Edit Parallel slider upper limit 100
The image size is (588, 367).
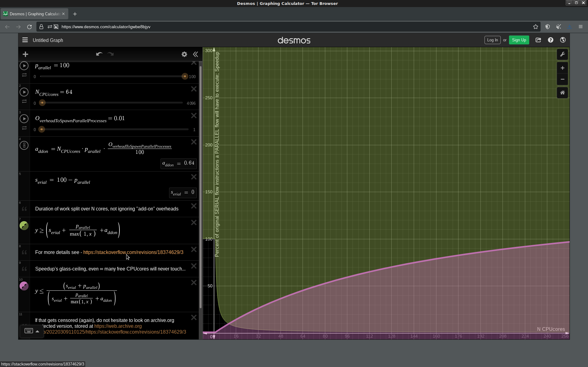(192, 77)
